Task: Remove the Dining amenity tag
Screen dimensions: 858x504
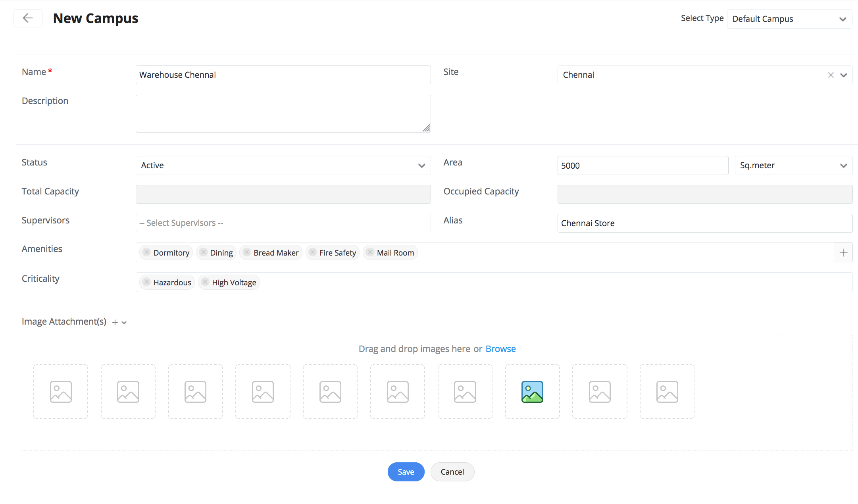Action: pyautogui.click(x=203, y=252)
